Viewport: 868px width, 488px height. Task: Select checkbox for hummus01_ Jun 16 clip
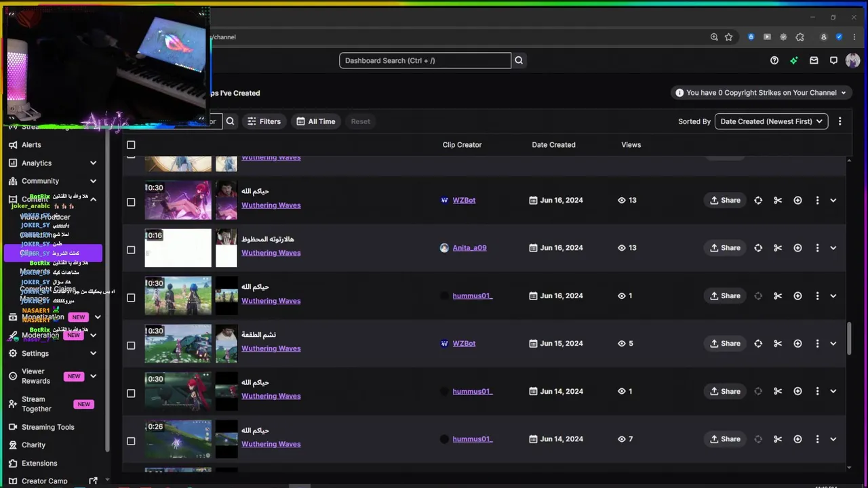(x=131, y=298)
